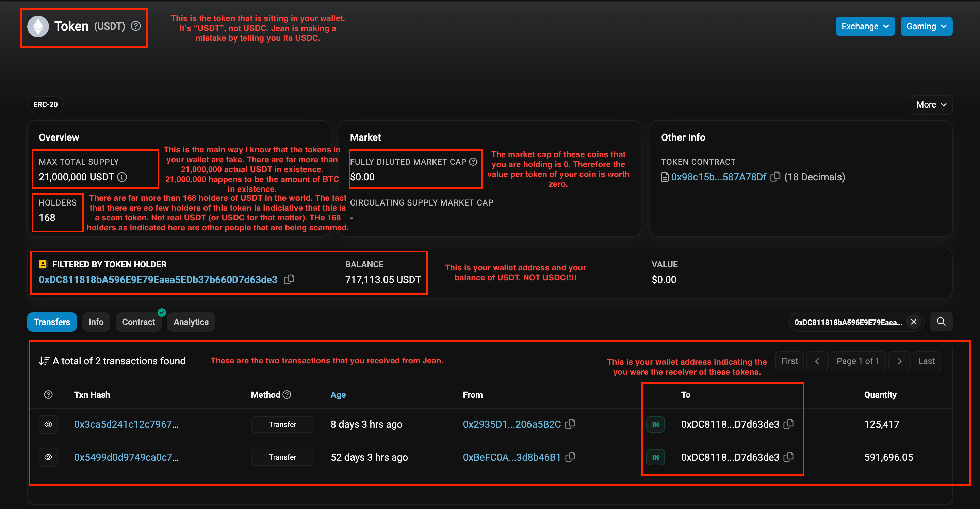Open the Gaming dropdown
Screen dimensions: 980x509
(926, 26)
